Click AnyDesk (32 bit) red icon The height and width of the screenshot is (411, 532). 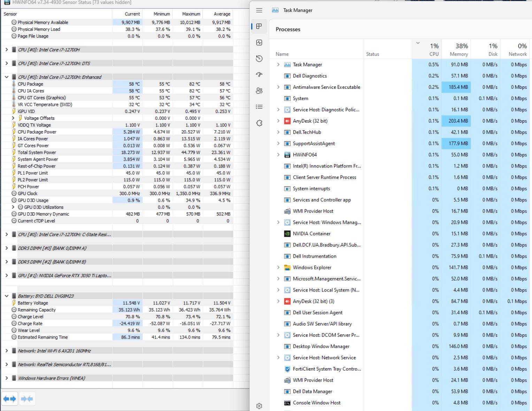[287, 121]
